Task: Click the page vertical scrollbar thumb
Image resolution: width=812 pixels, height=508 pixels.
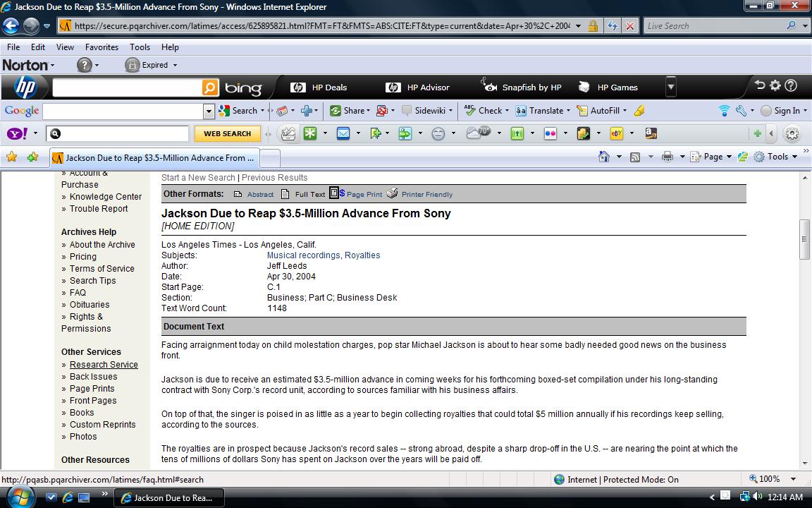Action: tap(804, 239)
